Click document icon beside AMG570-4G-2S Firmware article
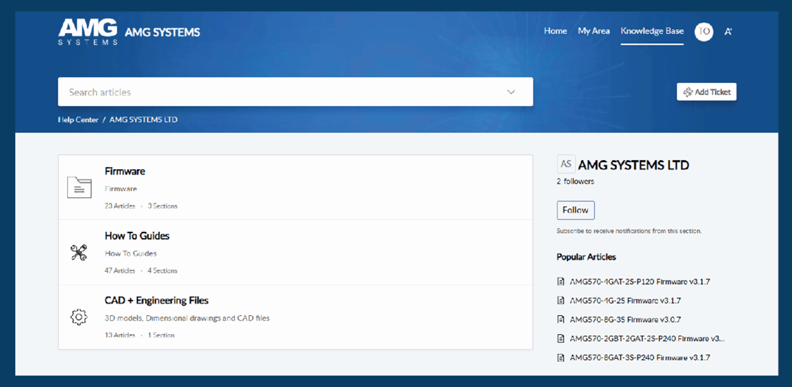This screenshot has width=792, height=387. tap(560, 301)
